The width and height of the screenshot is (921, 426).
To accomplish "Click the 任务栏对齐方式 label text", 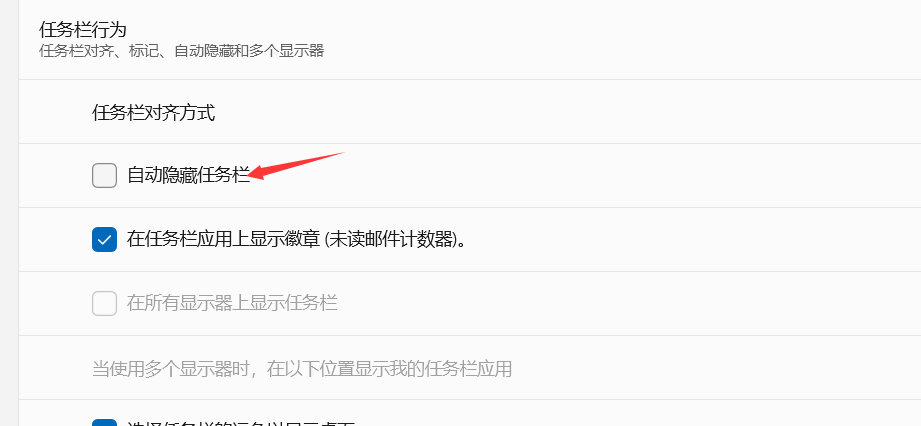I will [x=153, y=112].
